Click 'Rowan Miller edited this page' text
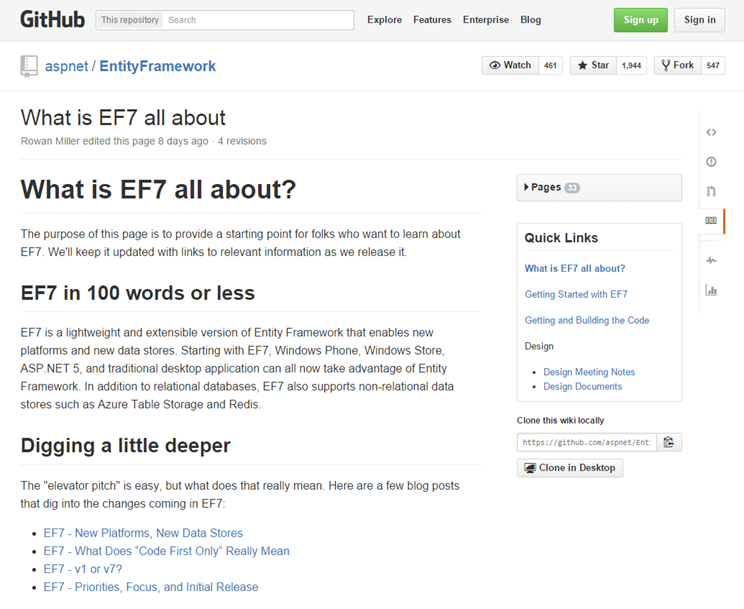The width and height of the screenshot is (744, 609). click(88, 141)
